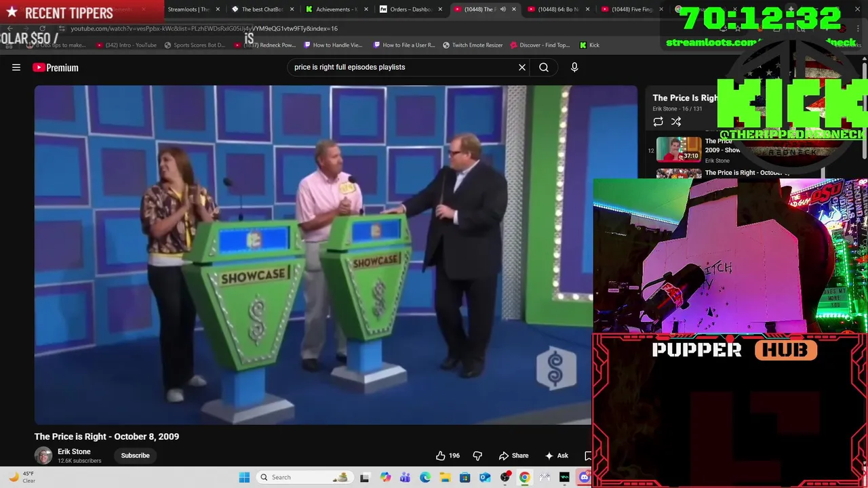Toggle shuffle playlist
Viewport: 868px width, 488px height.
click(676, 121)
